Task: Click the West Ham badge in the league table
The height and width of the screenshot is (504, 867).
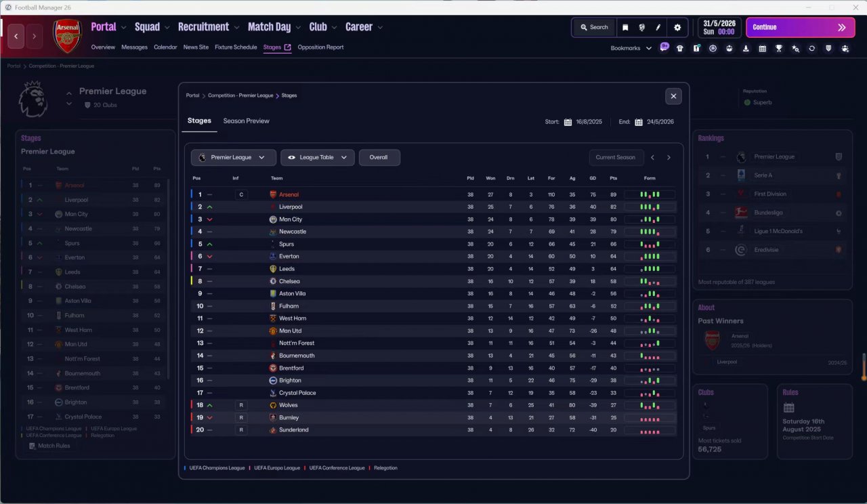Action: point(273,318)
